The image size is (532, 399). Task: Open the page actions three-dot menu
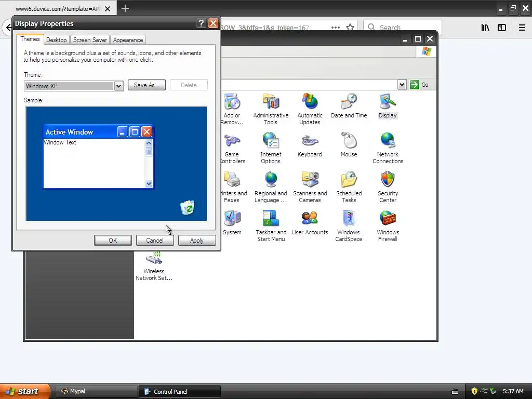coord(335,28)
